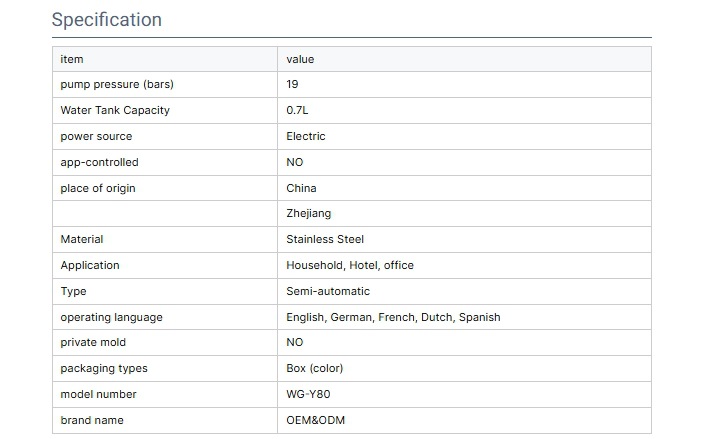709x439 pixels.
Task: Select the Electric value cell
Action: (305, 136)
